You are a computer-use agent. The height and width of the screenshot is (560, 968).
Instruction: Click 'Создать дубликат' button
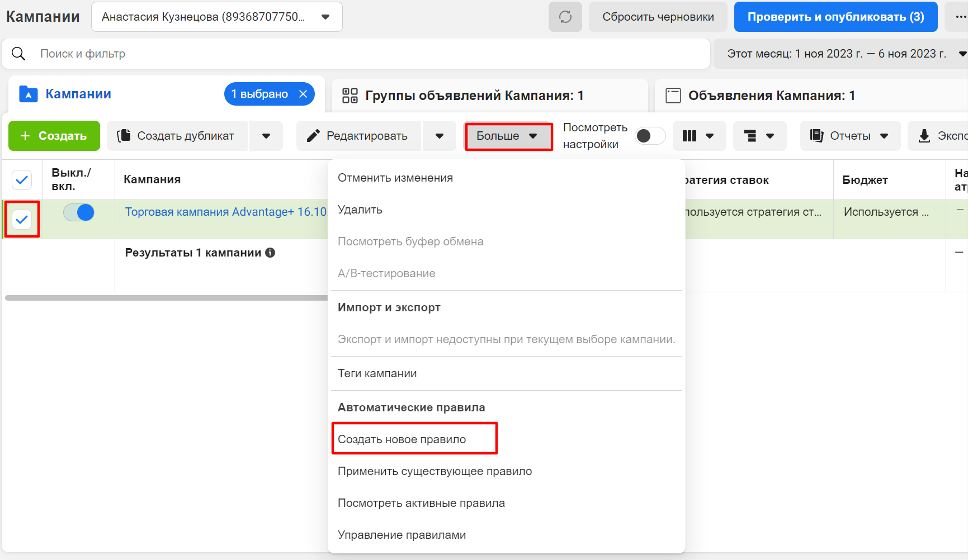pyautogui.click(x=177, y=136)
